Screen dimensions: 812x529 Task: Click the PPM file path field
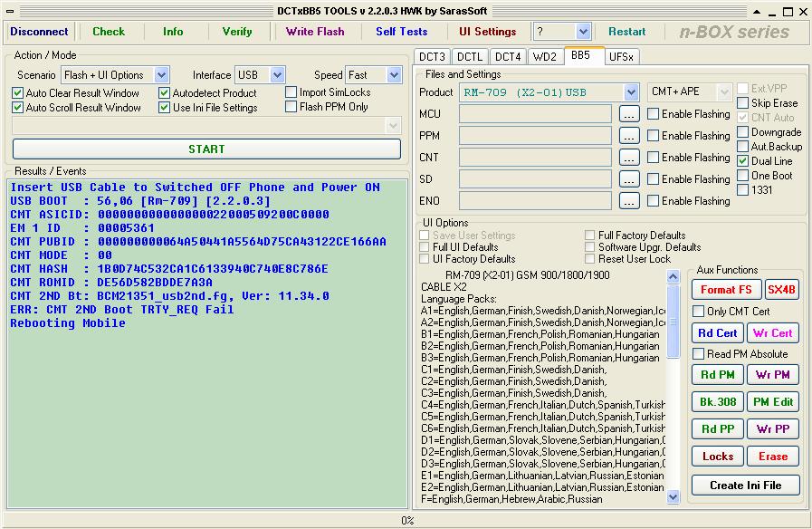coord(535,136)
